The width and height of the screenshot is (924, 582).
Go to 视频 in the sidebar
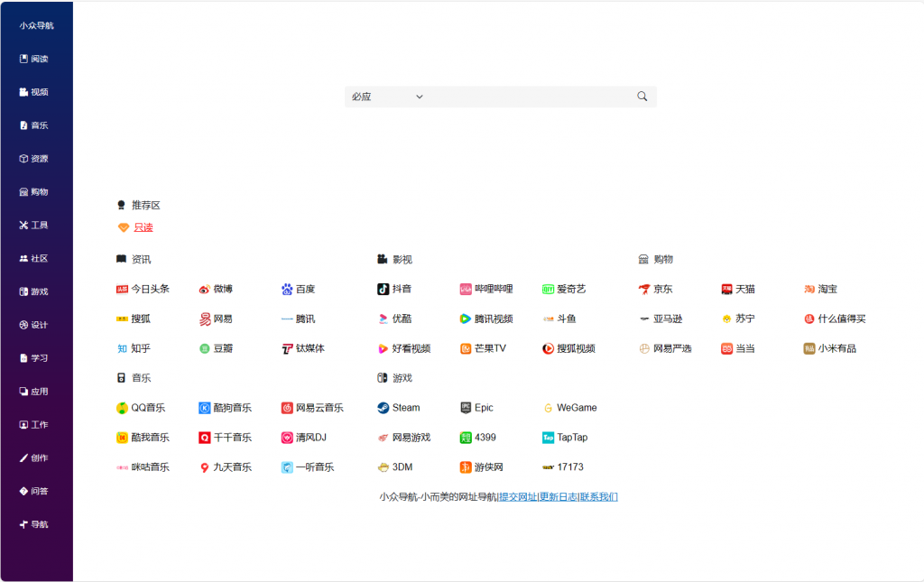pyautogui.click(x=34, y=92)
